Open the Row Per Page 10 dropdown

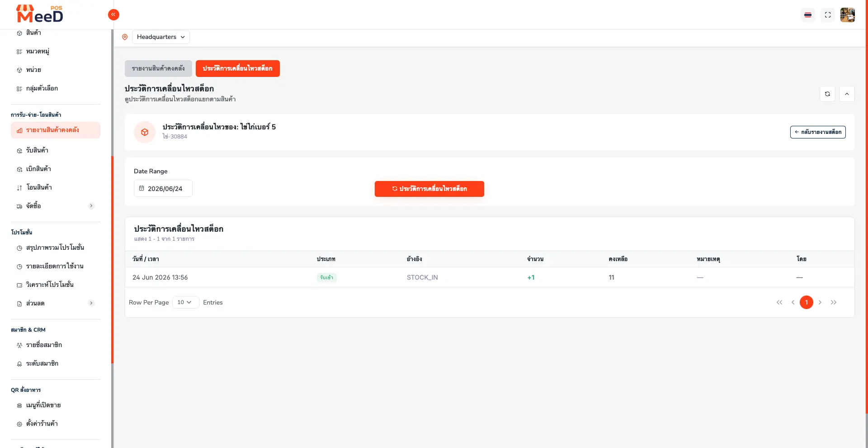click(185, 302)
